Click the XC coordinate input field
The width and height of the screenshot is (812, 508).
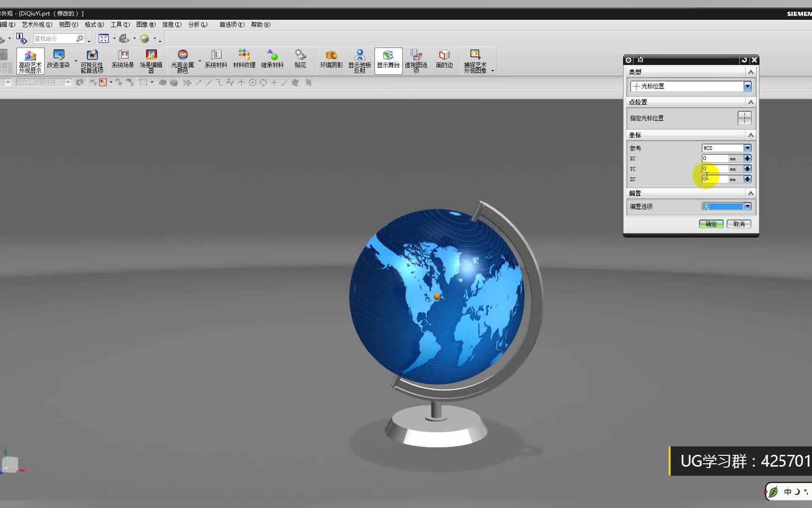715,159
